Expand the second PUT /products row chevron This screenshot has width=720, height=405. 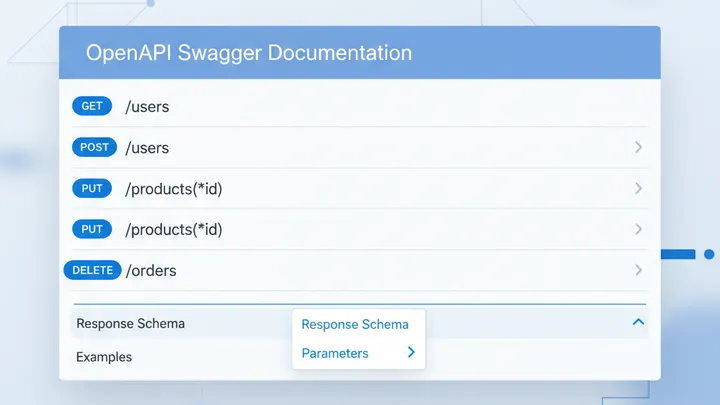pos(638,229)
